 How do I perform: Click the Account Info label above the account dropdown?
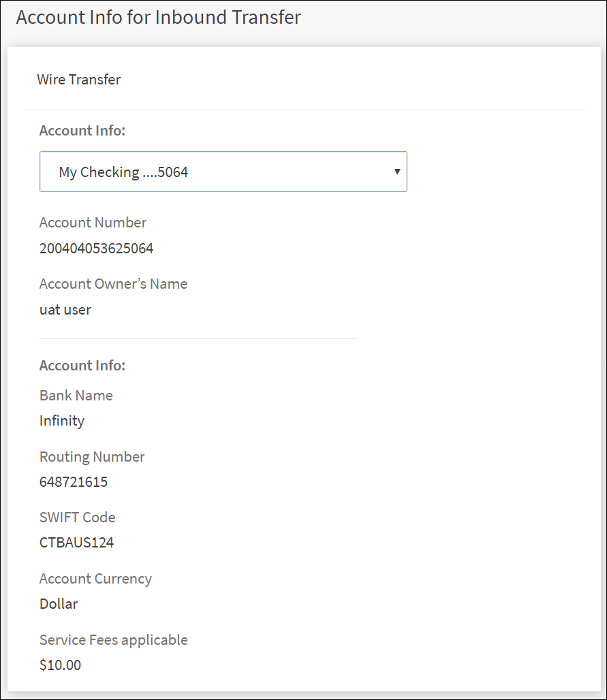pyautogui.click(x=82, y=131)
